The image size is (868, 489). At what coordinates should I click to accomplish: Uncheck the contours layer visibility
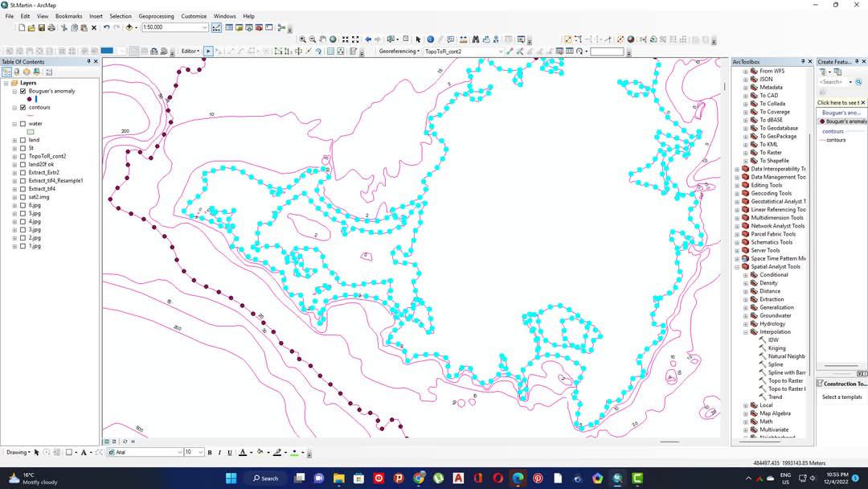click(23, 108)
